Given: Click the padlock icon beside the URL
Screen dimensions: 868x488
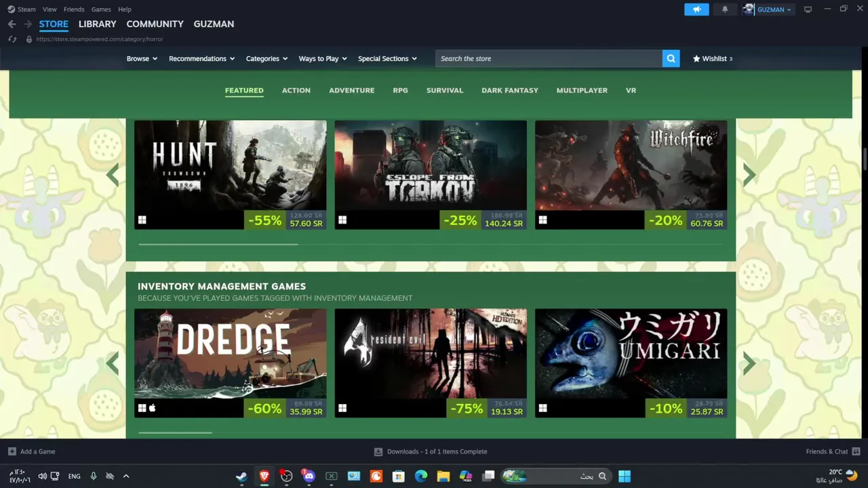Looking at the screenshot, I should coord(28,39).
